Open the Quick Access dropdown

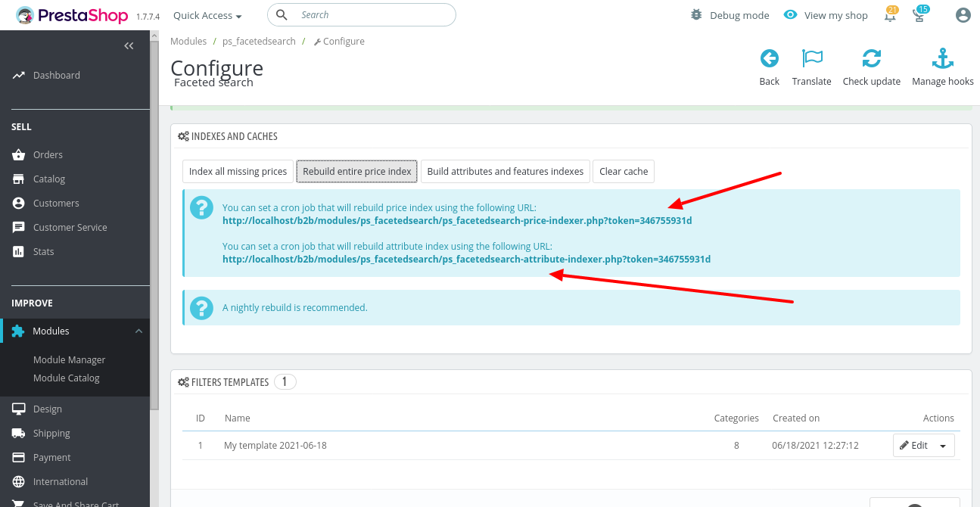coord(207,15)
